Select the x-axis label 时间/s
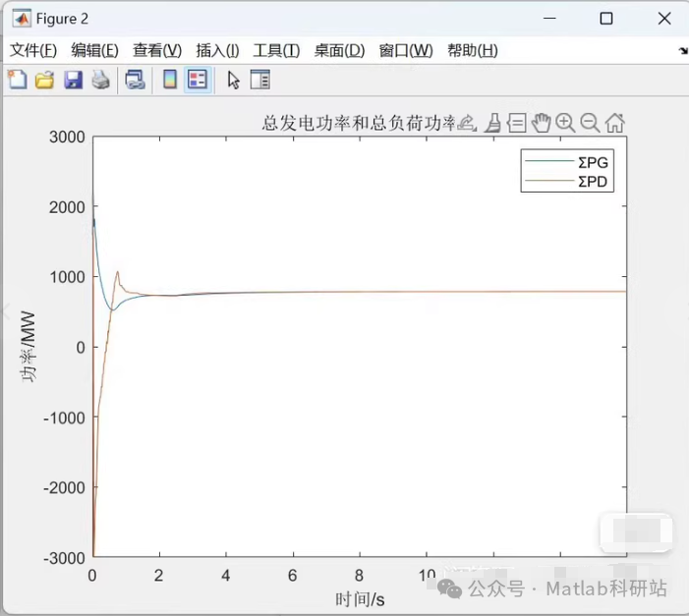This screenshot has width=689, height=616. 360,599
